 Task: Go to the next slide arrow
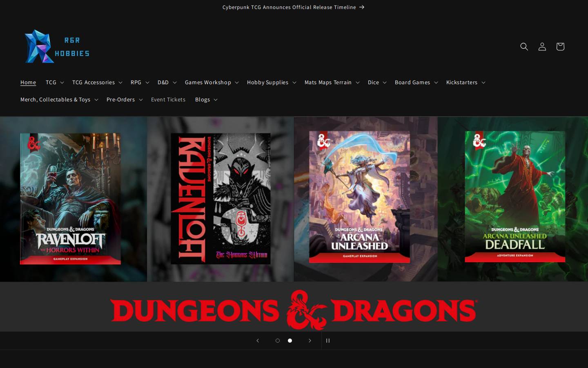tap(310, 341)
